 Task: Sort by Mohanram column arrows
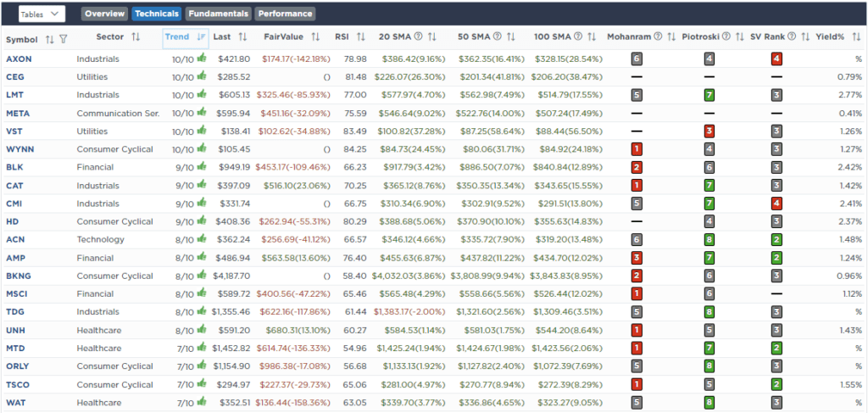tap(671, 37)
